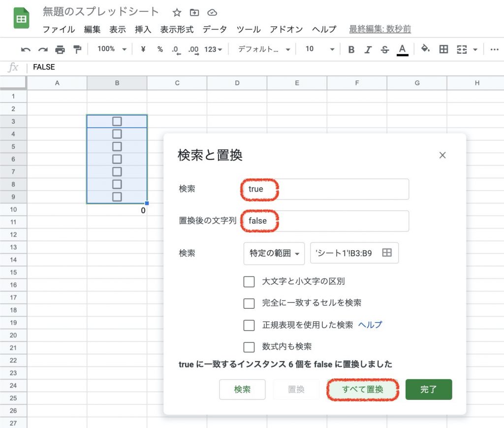
Task: Apply strikethrough formatting icon
Action: (385, 49)
